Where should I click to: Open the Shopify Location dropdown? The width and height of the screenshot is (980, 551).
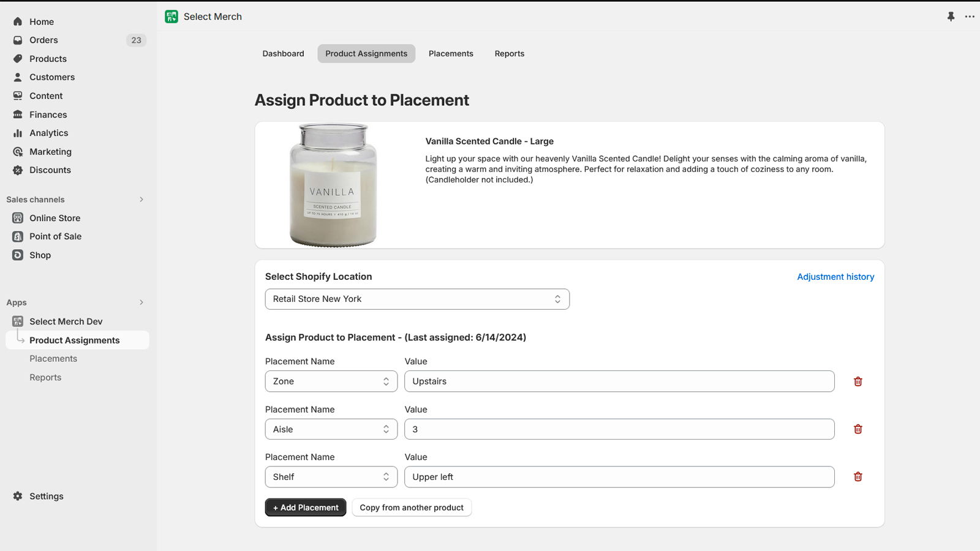417,299
